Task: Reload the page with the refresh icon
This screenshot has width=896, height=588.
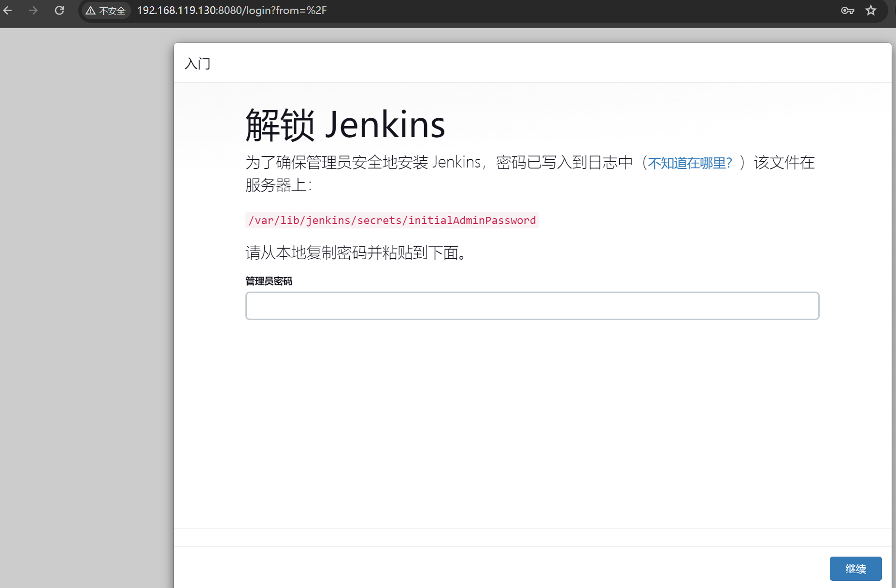Action: (x=59, y=10)
